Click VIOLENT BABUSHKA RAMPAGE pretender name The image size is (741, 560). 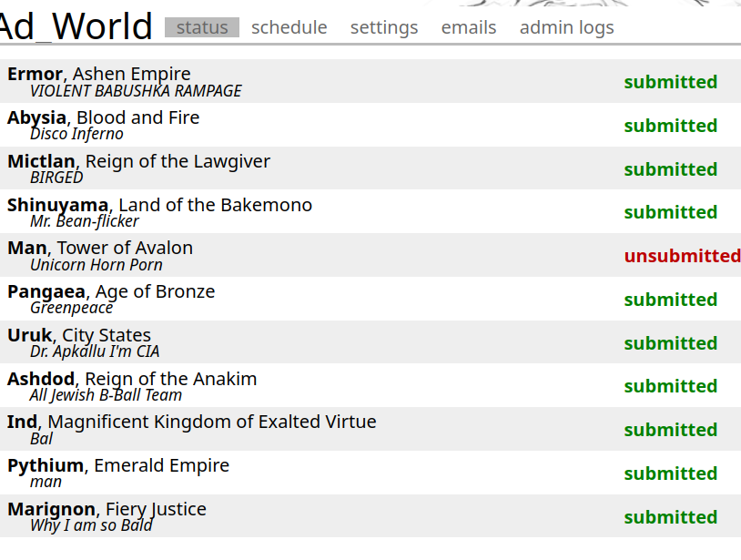coord(136,91)
